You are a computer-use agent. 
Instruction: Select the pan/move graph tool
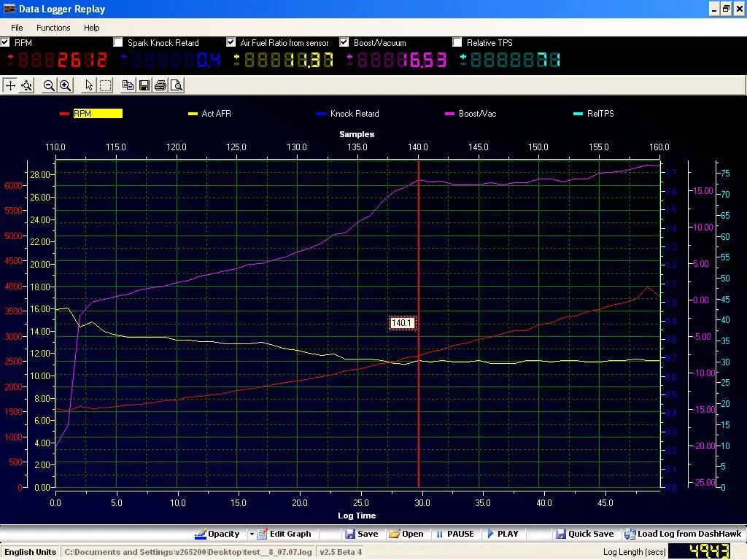tap(10, 85)
